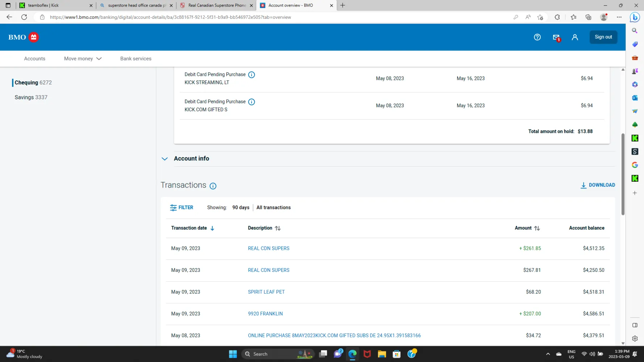
Task: Click the taskbar Search box
Action: pos(277,354)
